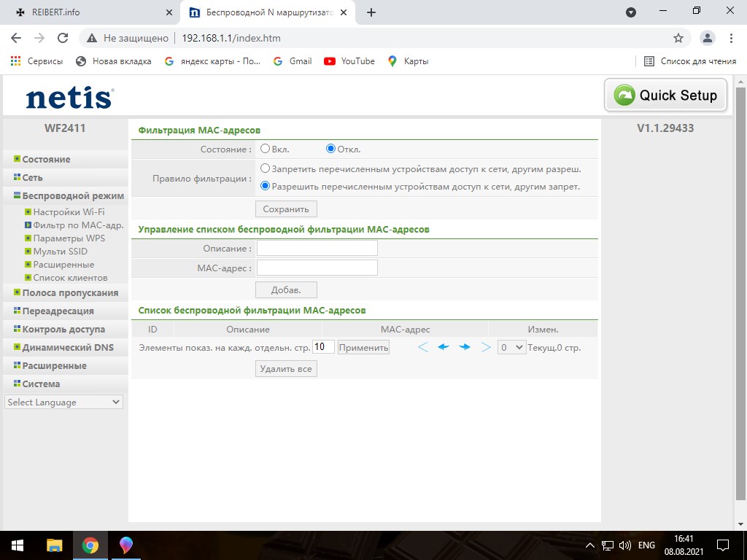Click the Quick Setup button
Image resolution: width=747 pixels, height=560 pixels.
[x=665, y=96]
